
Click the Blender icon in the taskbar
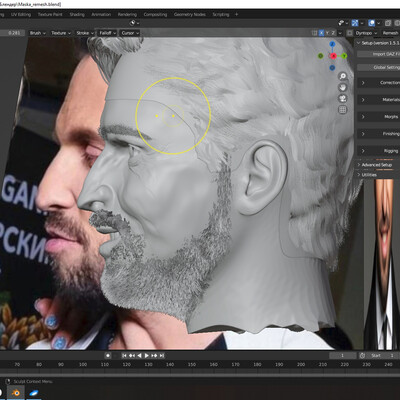tap(16, 393)
